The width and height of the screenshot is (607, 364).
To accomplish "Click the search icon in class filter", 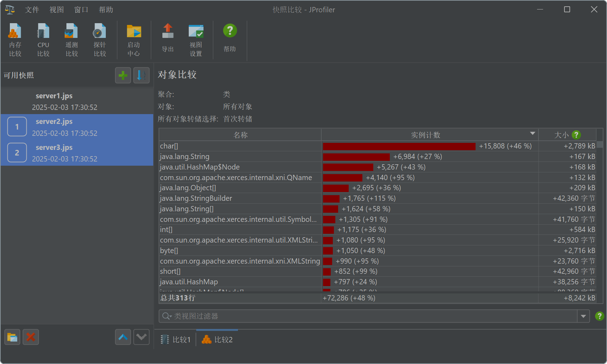I will click(167, 316).
